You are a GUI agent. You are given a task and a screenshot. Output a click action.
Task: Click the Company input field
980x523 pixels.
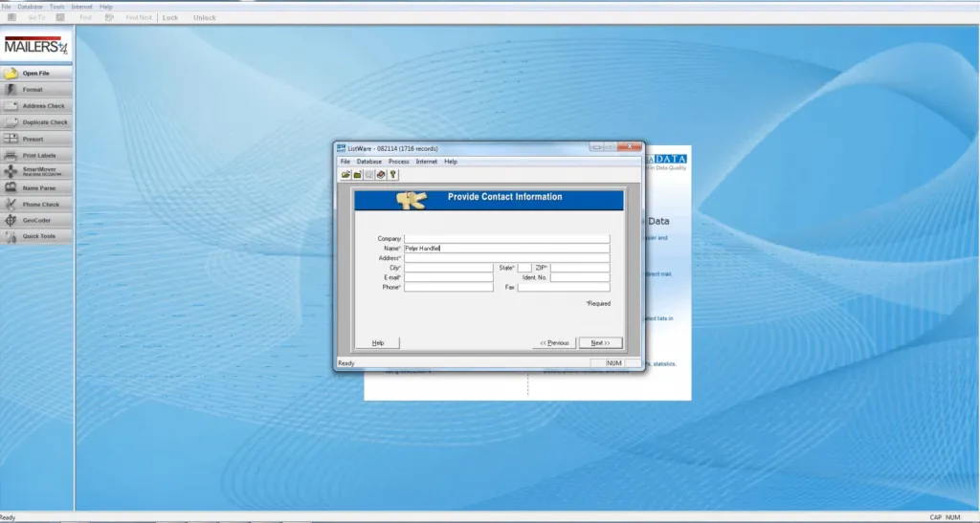click(x=507, y=238)
